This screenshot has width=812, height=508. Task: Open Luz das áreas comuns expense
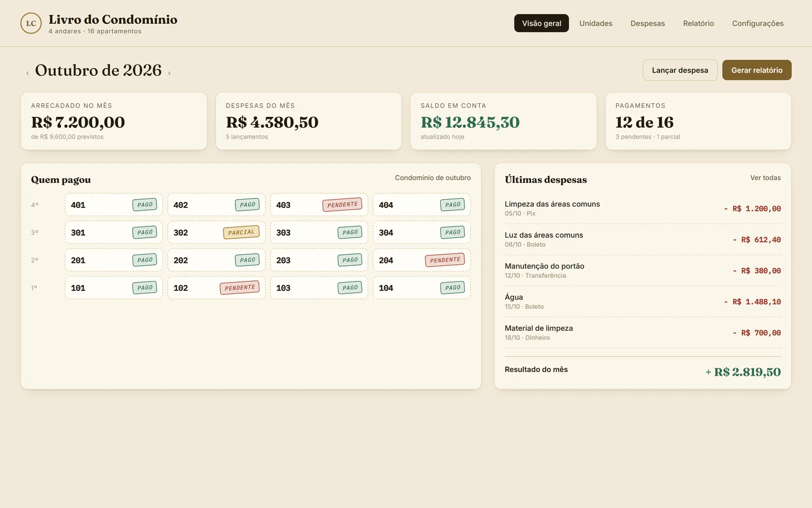(643, 240)
